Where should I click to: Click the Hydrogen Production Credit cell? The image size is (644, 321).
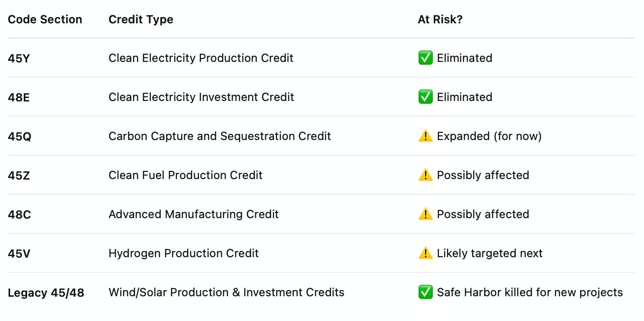(x=184, y=253)
